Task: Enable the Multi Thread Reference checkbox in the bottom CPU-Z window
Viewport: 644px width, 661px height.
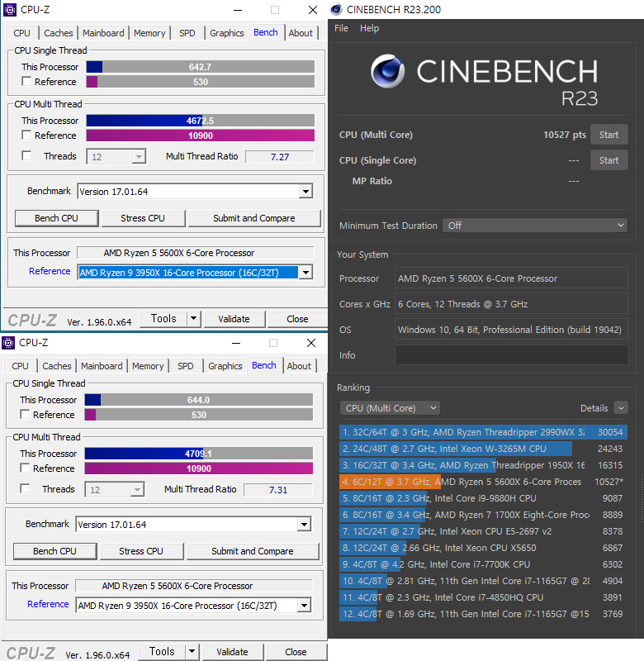Action: (x=25, y=468)
